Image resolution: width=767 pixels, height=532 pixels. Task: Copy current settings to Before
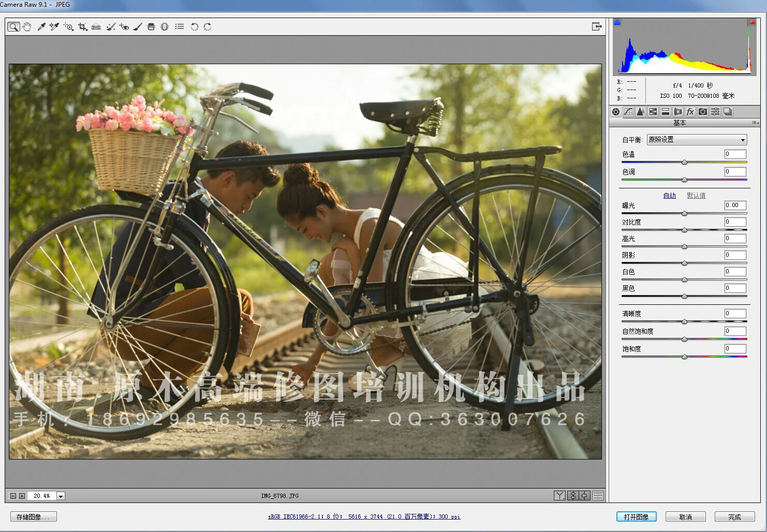tap(585, 496)
